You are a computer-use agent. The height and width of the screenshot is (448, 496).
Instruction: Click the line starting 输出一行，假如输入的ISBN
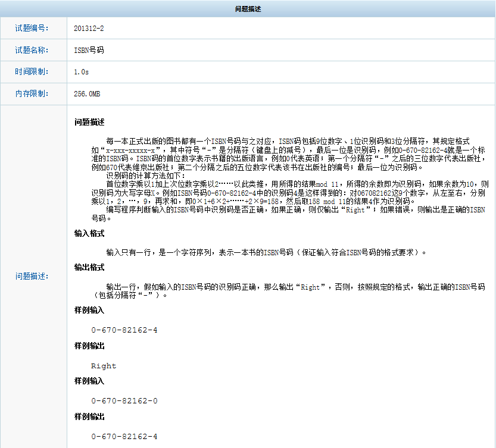[x=295, y=287]
